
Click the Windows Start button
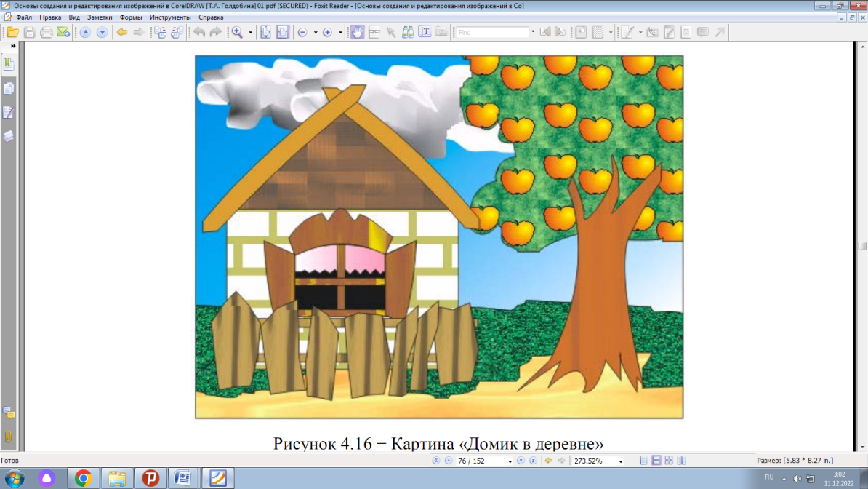[x=15, y=478]
